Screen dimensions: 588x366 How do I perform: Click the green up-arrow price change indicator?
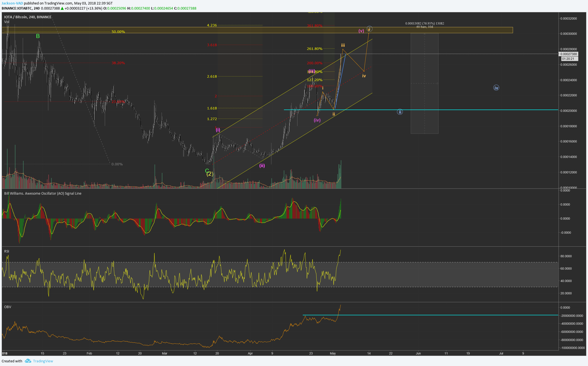(62, 8)
